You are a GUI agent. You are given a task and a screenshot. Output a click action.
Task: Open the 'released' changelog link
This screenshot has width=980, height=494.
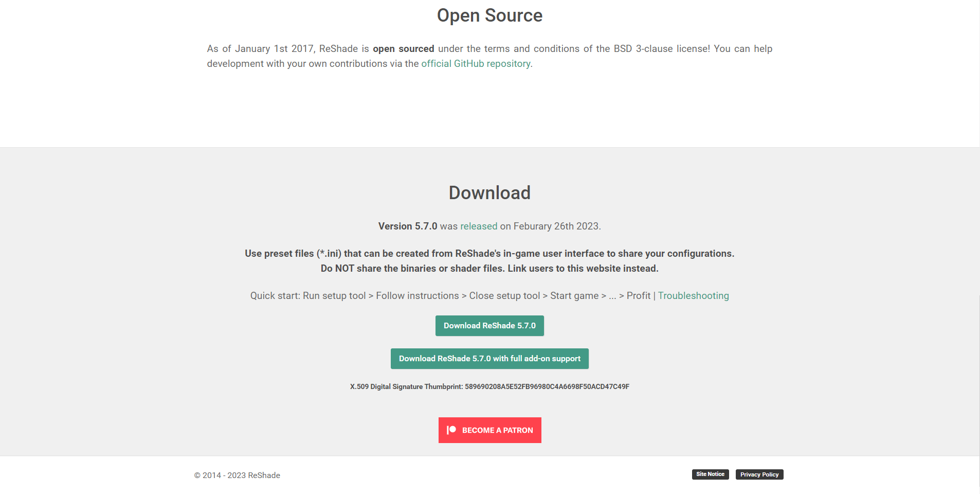[x=479, y=226]
